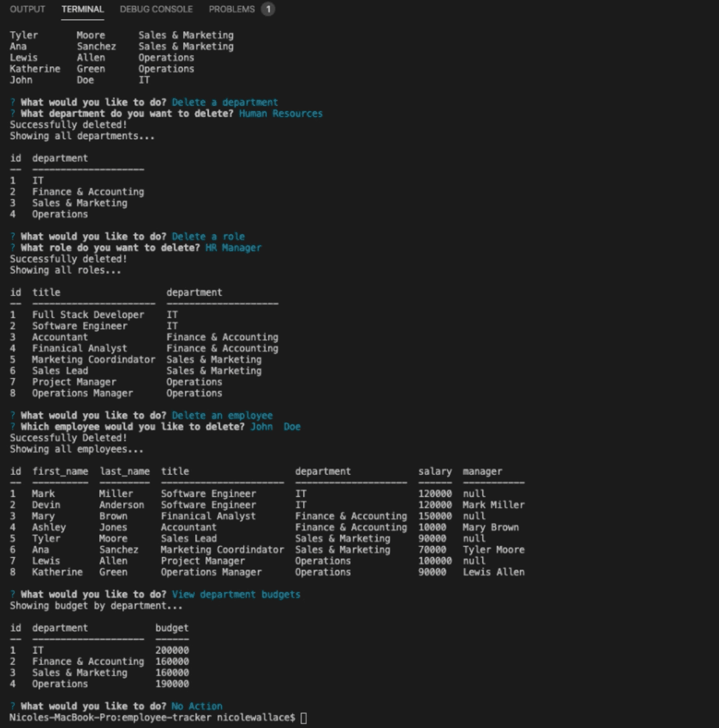
Task: Click the 'Delete a department' answer text
Action: [225, 102]
